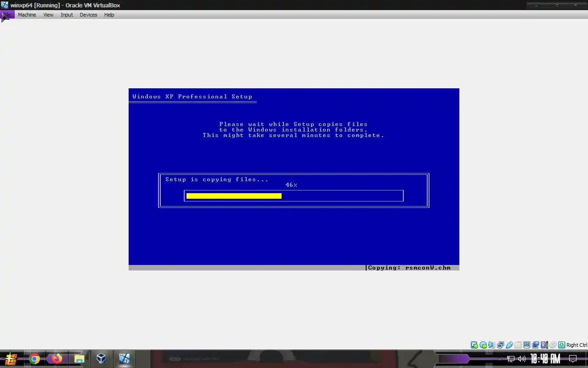Click the network adapter status icon

pos(501,345)
